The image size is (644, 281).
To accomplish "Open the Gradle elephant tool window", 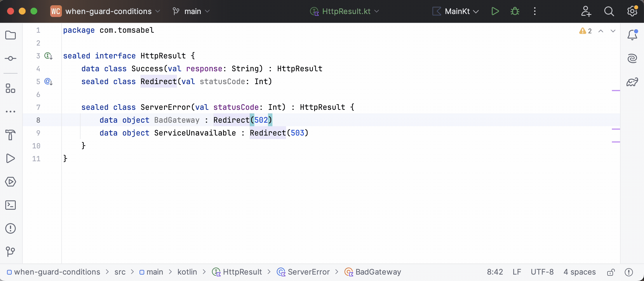I will click(632, 82).
